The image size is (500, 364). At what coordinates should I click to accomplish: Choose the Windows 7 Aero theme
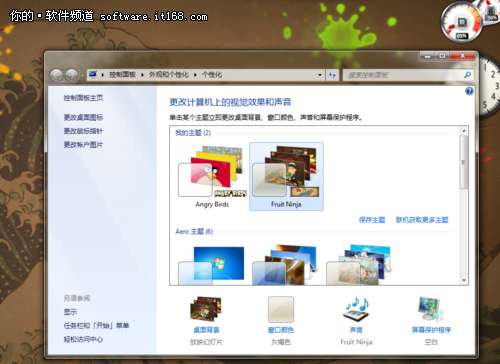click(x=211, y=265)
